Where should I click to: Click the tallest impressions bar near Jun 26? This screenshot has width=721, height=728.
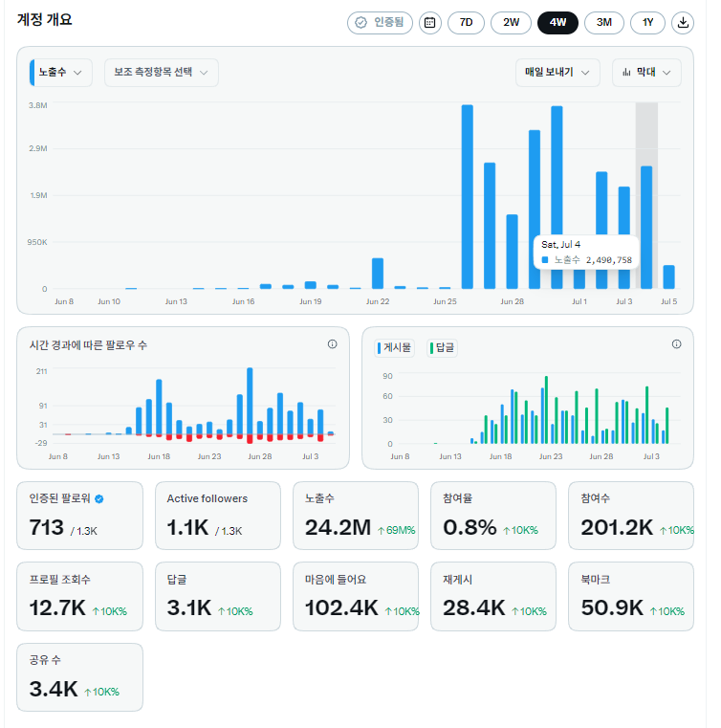[468, 197]
